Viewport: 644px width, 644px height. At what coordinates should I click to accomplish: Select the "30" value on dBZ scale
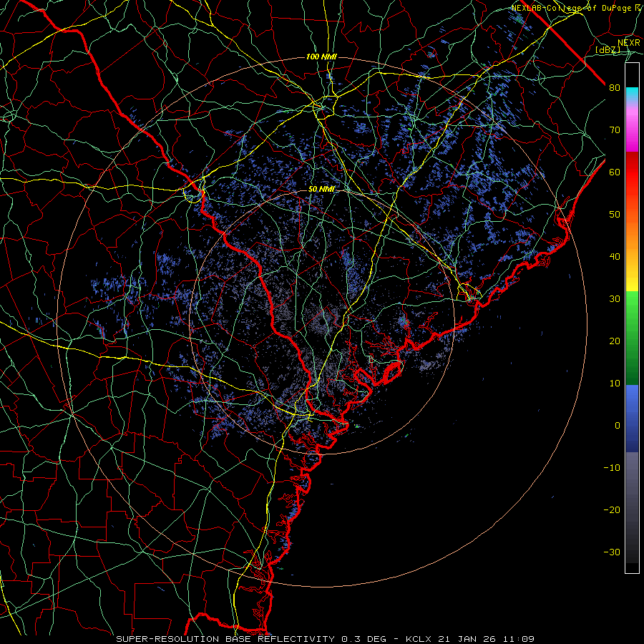(615, 299)
